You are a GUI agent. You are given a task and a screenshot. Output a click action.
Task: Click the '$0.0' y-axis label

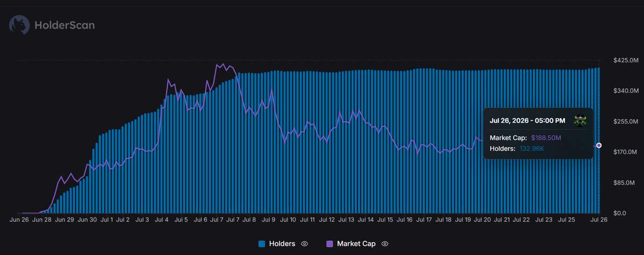click(619, 213)
